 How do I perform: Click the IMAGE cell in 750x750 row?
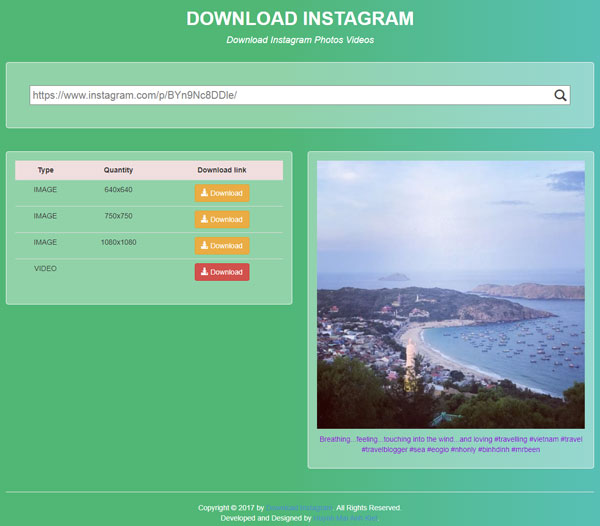pos(45,216)
